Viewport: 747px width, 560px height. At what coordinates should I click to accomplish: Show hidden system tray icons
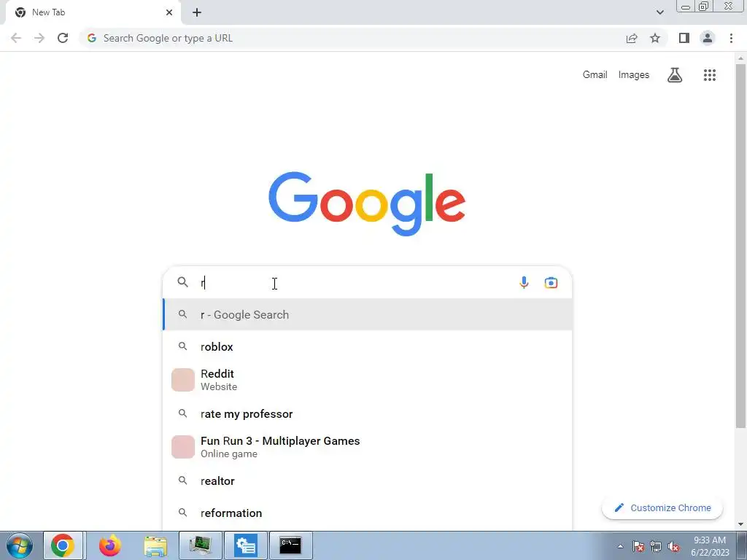(620, 546)
